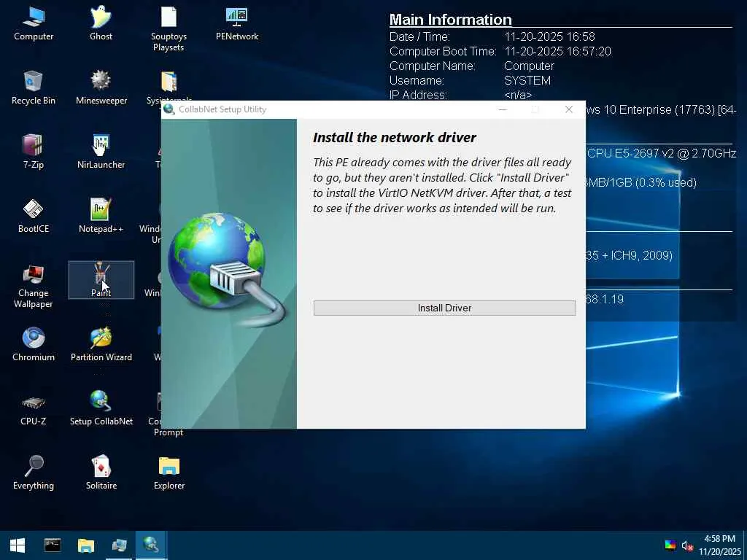
Task: Launch the Ghost desktop shortcut
Action: 101,24
